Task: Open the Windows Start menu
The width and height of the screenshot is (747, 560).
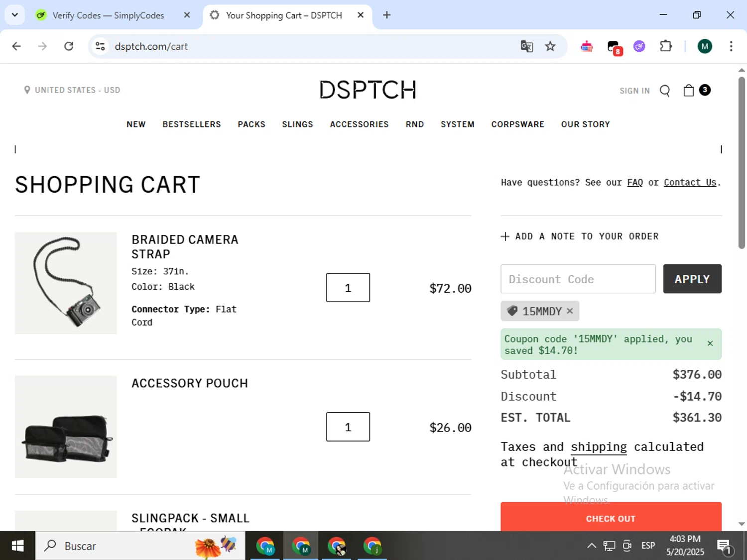Action: pos(17,546)
